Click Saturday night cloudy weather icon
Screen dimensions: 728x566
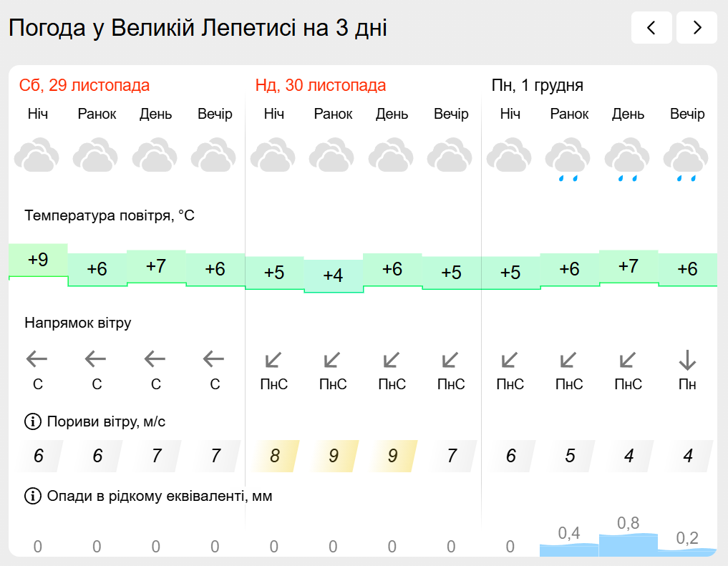[x=37, y=157]
